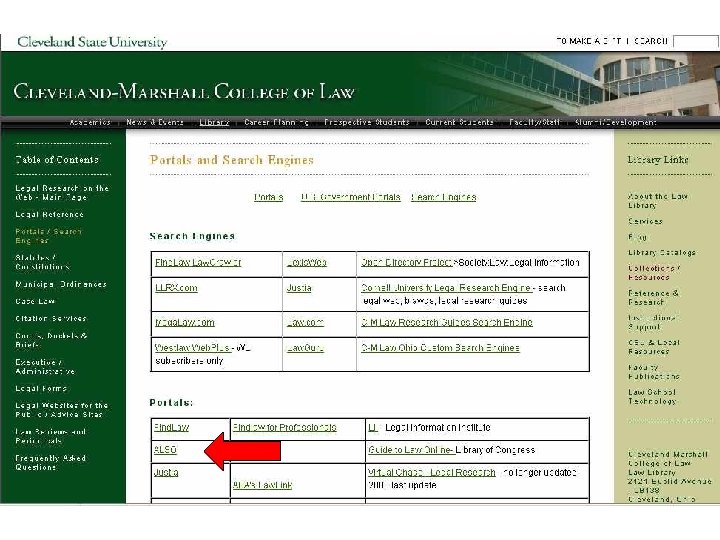Open Frequently Asked Questions sidebar link
The image size is (720, 540).
50,462
